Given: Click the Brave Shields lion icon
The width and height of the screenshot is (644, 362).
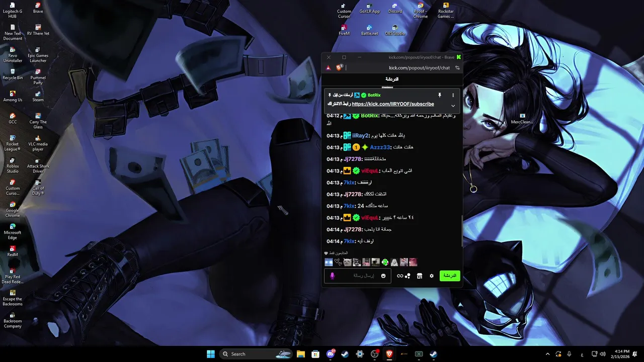Looking at the screenshot, I should pos(339,67).
